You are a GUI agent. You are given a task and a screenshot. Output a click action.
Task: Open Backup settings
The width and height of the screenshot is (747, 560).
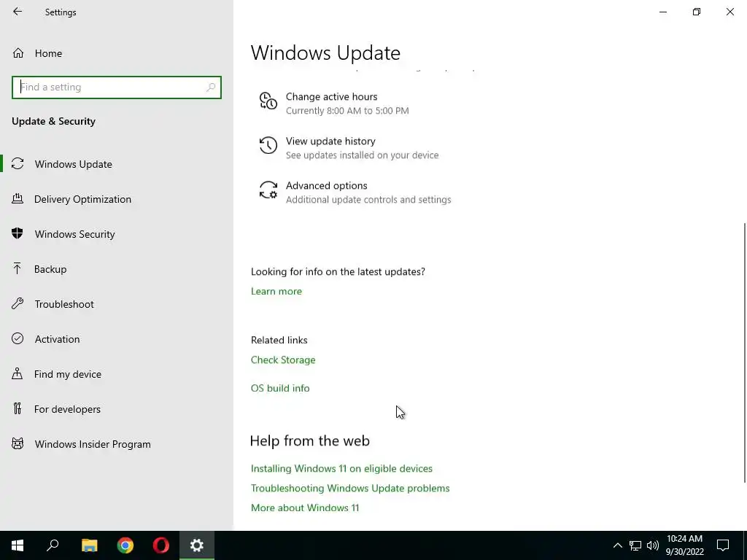(x=50, y=269)
